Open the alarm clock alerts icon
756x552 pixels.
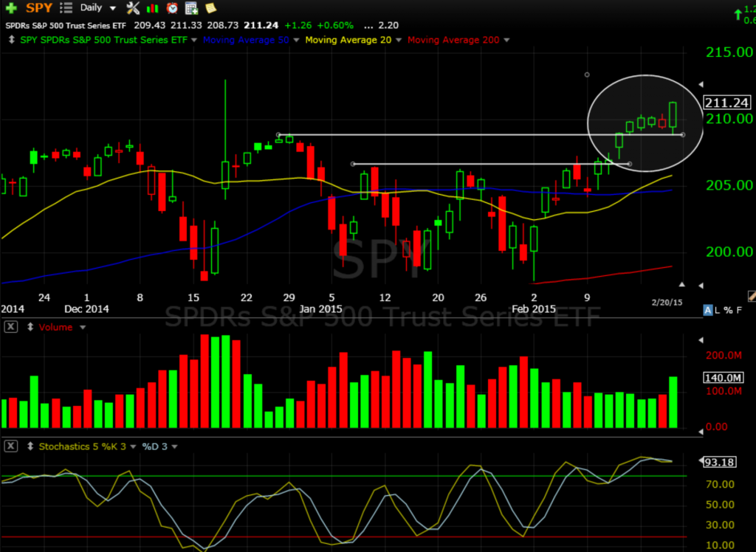[x=171, y=7]
